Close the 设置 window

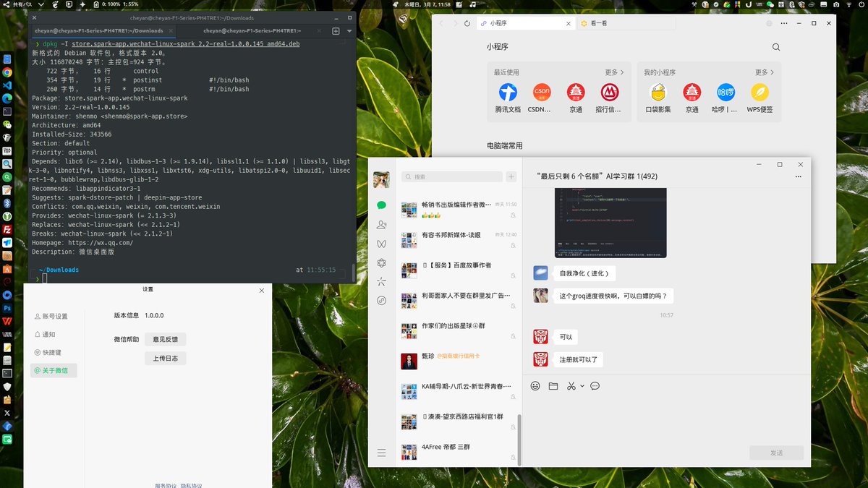point(262,291)
